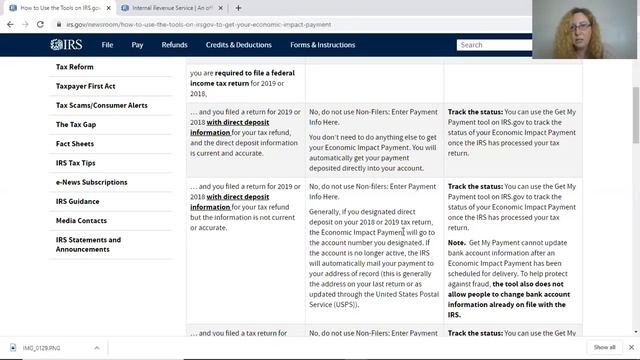This screenshot has width=640, height=360.
Task: Open Tax Reform sidebar link
Action: (75, 67)
